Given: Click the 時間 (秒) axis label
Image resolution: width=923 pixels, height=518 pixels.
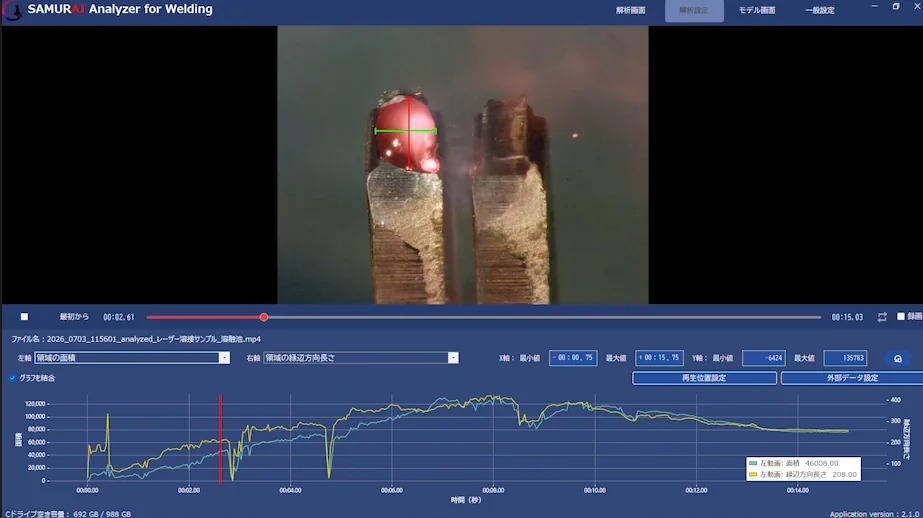Looking at the screenshot, I should coord(466,500).
